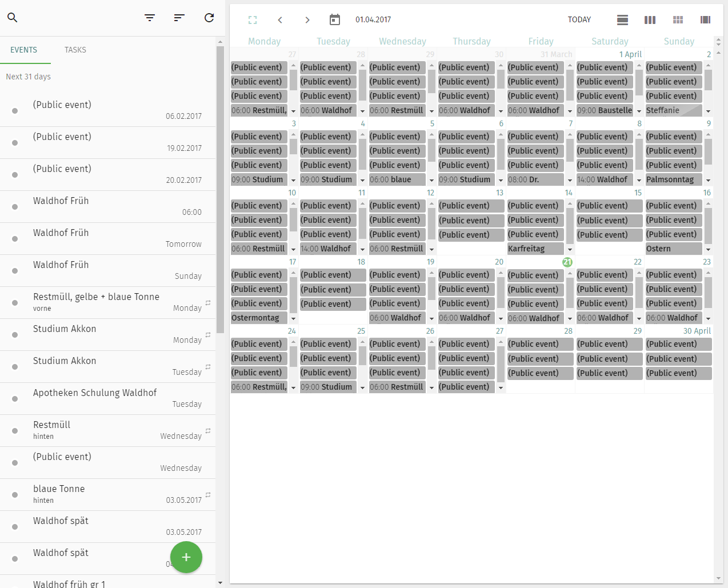Viewport: 728px width, 588px height.
Task: Select the Public event dated 19.02.2017
Action: [x=108, y=142]
